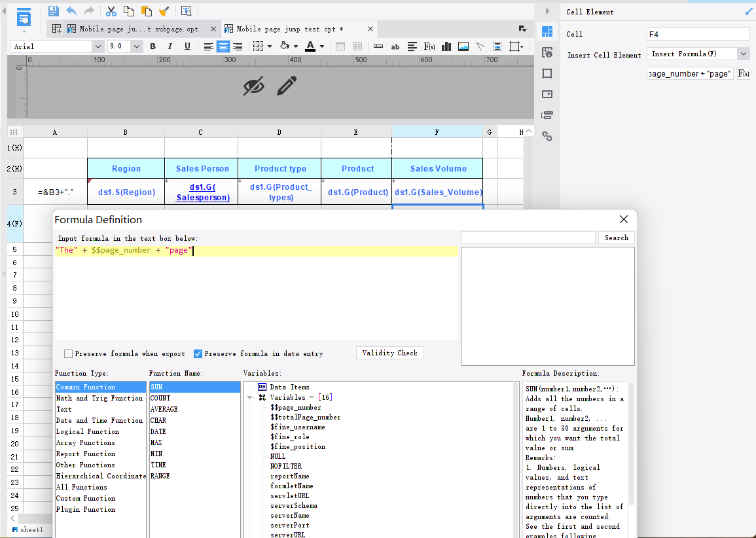Insert a formula with the F(x) toolbar icon

431,46
